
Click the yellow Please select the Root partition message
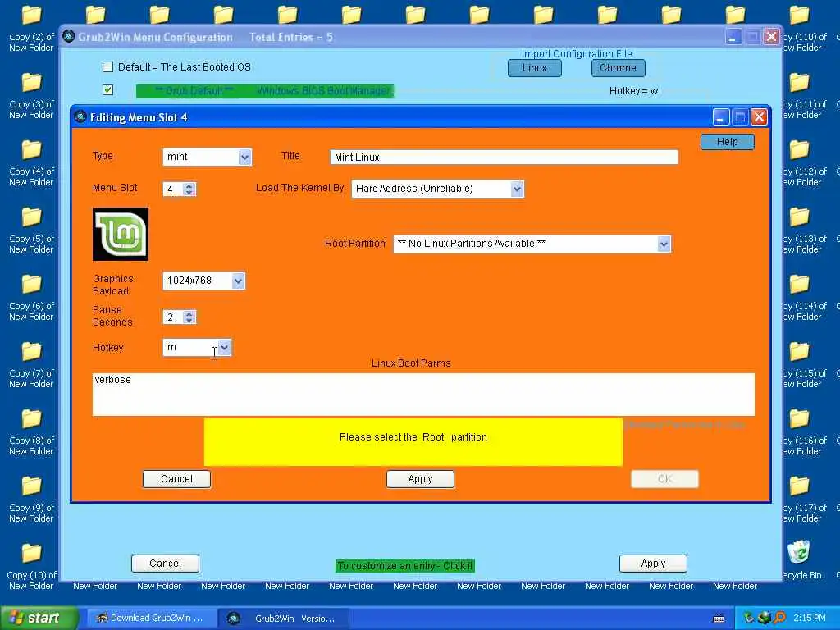point(413,442)
